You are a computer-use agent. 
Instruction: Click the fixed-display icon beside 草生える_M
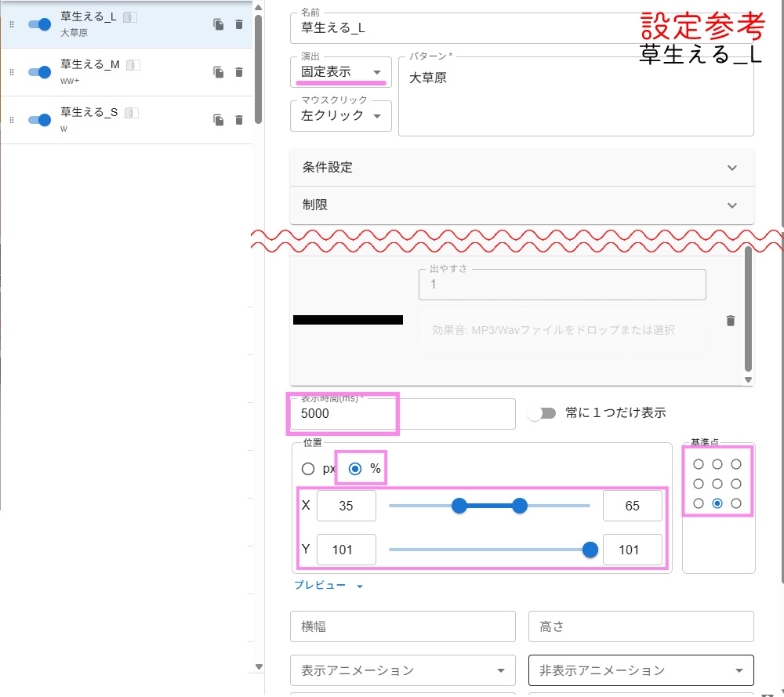pyautogui.click(x=133, y=65)
